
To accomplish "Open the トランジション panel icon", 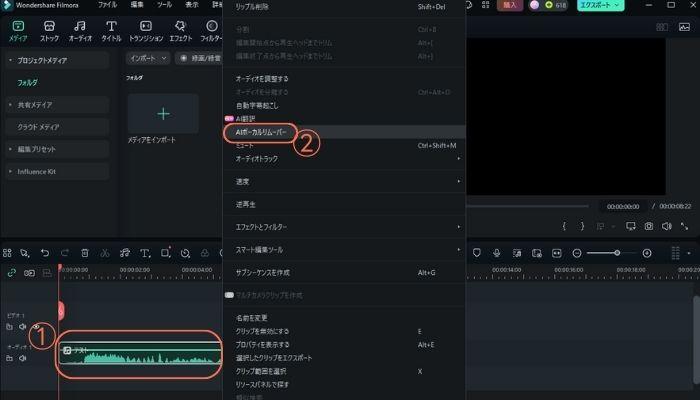I will tap(146, 26).
